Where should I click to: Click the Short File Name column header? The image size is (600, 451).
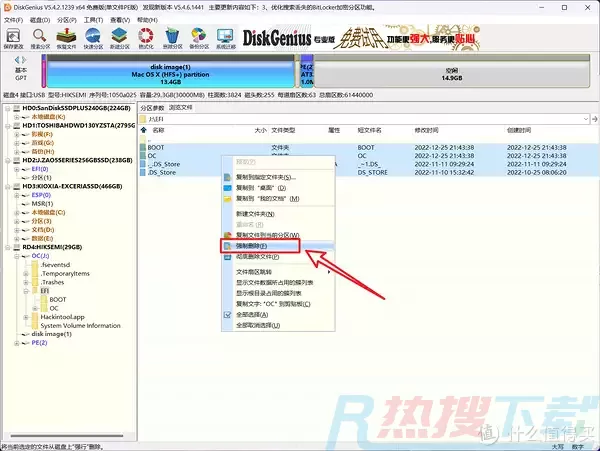[369, 130]
